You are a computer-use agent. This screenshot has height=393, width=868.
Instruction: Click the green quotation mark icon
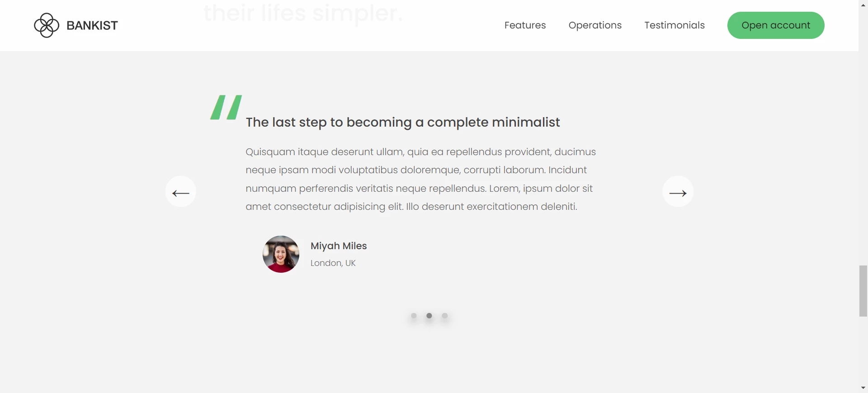coord(226,108)
